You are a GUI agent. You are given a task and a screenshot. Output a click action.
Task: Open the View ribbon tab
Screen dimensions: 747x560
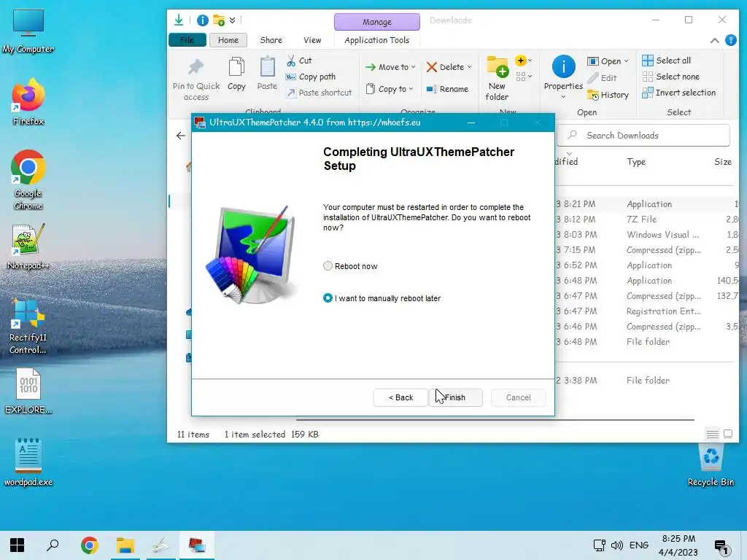[312, 40]
